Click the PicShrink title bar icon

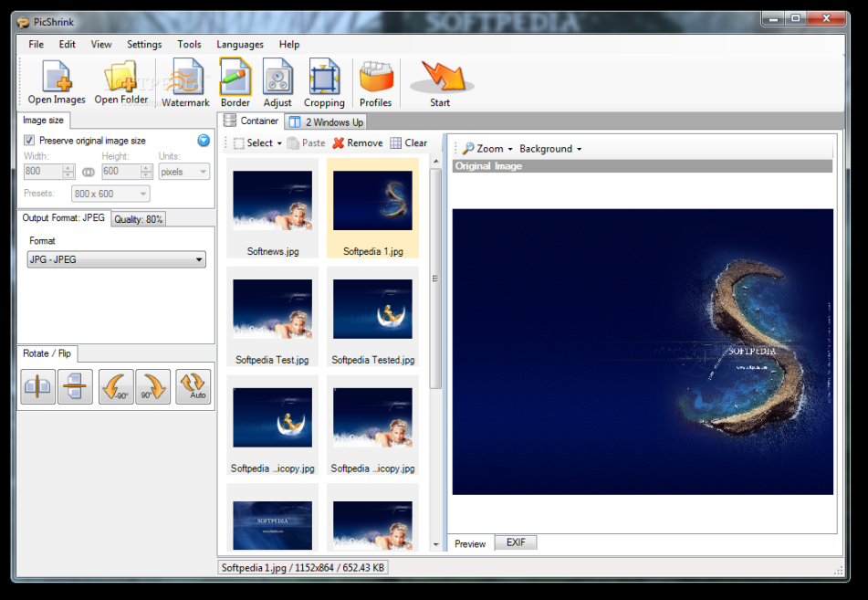(x=23, y=22)
